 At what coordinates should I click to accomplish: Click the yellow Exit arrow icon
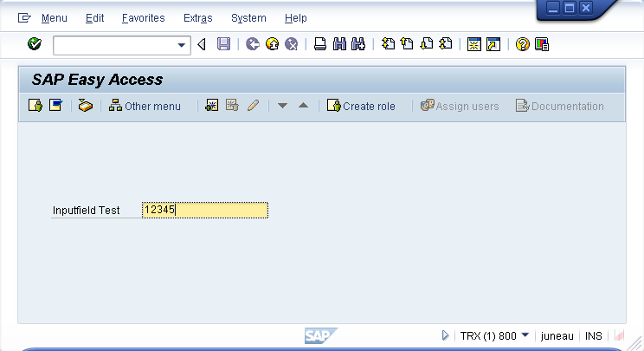(x=272, y=44)
